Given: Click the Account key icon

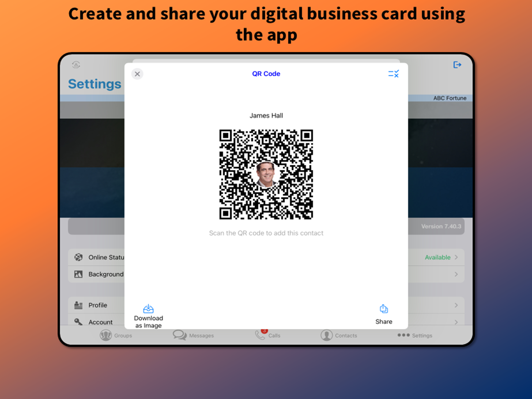Looking at the screenshot, I should coord(78,322).
